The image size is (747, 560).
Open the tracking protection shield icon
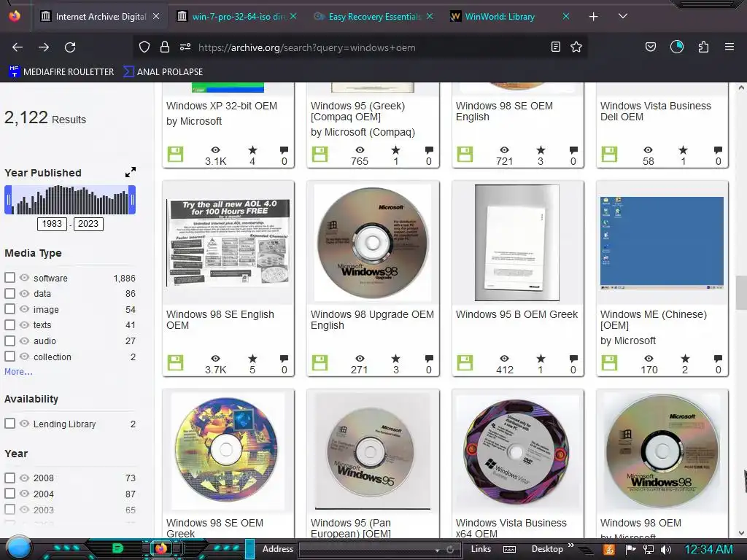144,47
